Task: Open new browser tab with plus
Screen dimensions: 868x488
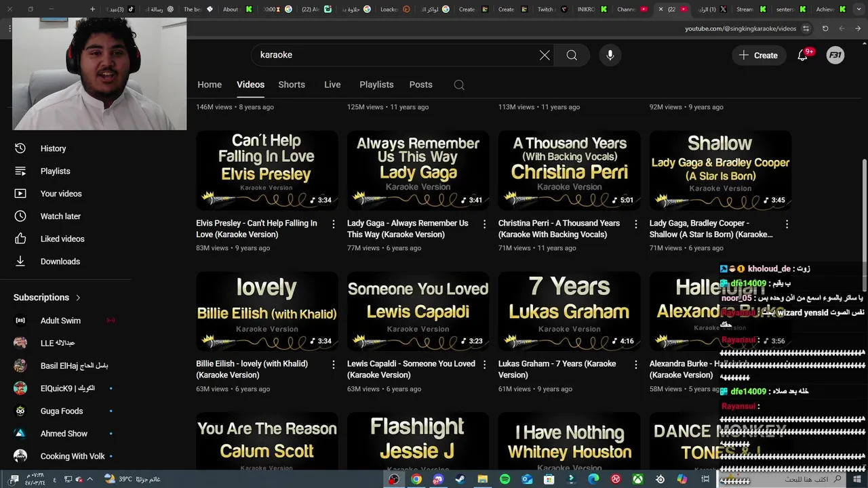Action: pyautogui.click(x=93, y=9)
